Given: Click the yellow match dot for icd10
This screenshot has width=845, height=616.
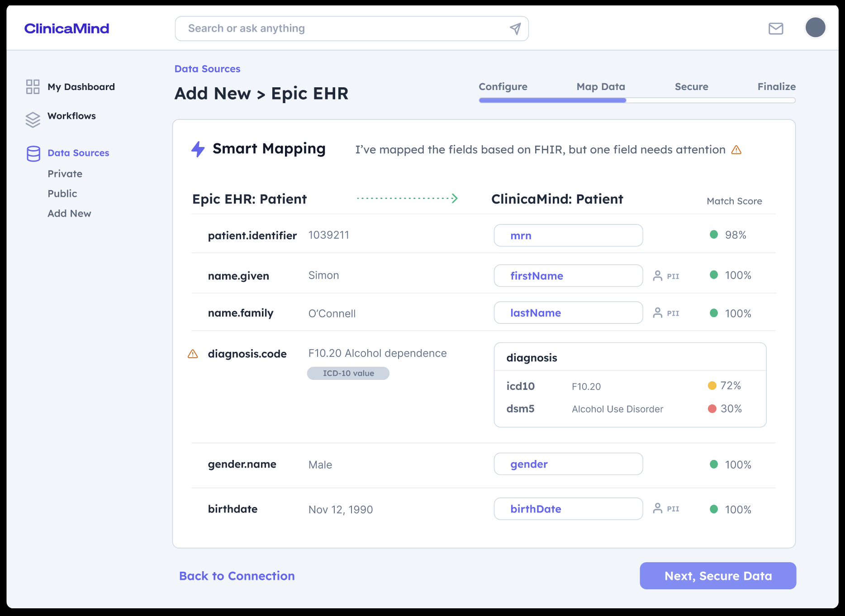Looking at the screenshot, I should click(712, 385).
